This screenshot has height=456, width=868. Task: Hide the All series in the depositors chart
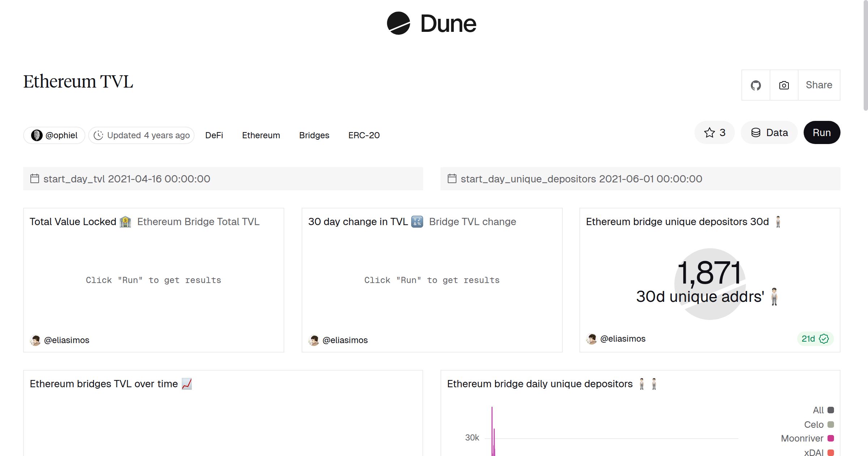point(818,410)
